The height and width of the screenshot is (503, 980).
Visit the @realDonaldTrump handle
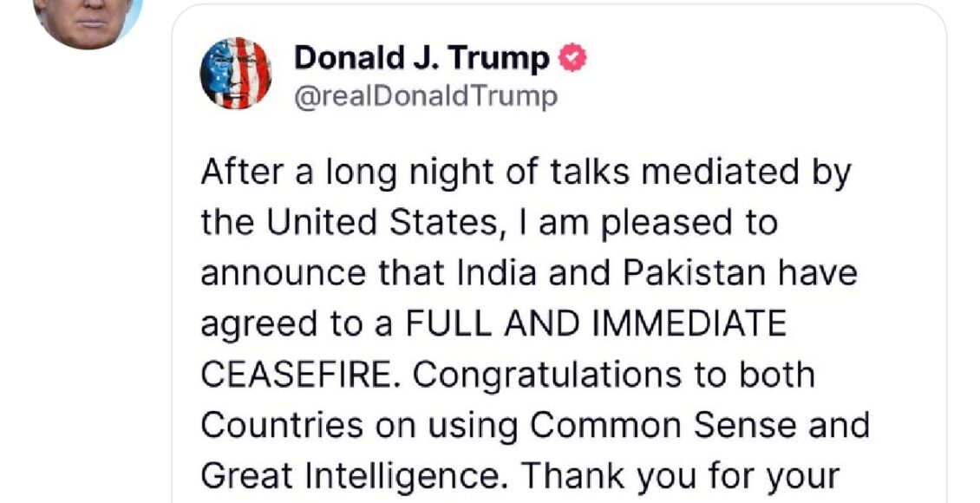tap(426, 96)
